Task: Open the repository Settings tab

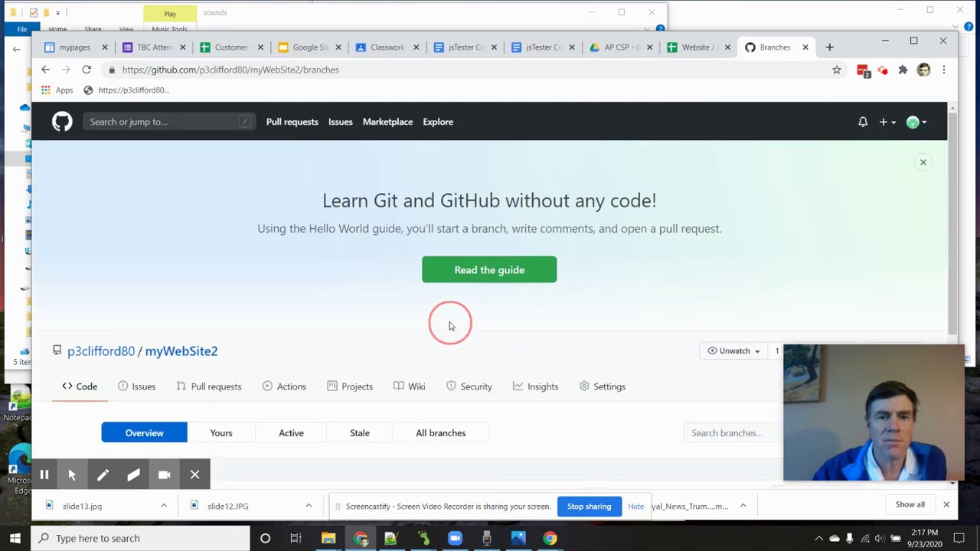Action: [x=603, y=386]
